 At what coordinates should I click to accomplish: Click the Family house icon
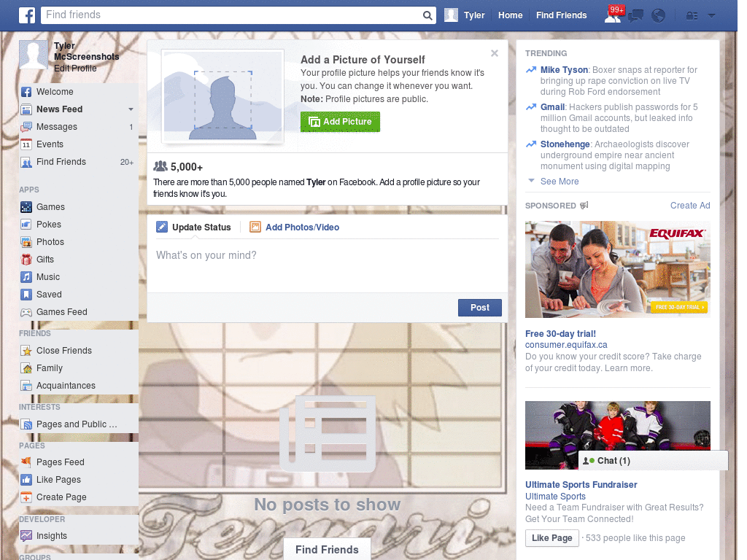(26, 368)
